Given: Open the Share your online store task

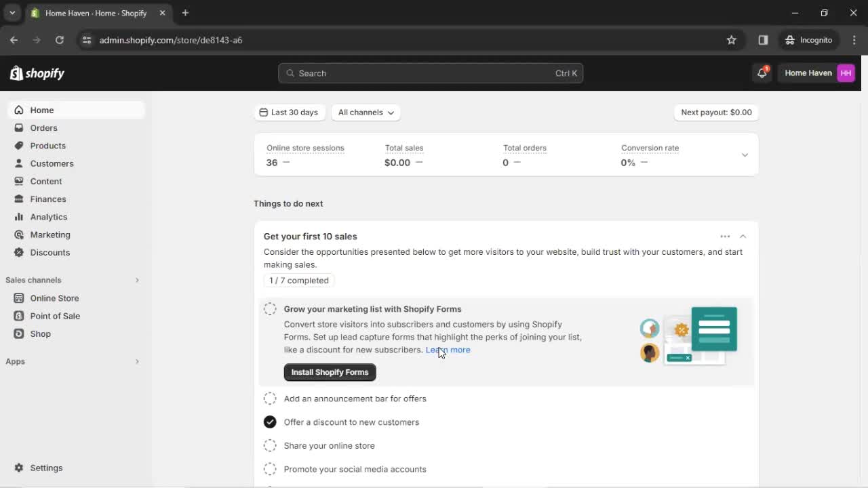Looking at the screenshot, I should (x=330, y=446).
